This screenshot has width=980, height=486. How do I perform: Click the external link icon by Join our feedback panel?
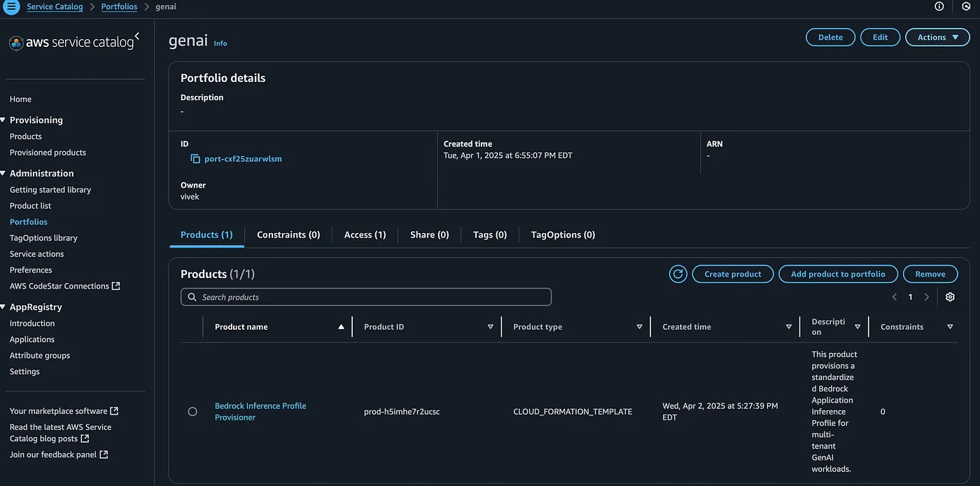coord(104,454)
